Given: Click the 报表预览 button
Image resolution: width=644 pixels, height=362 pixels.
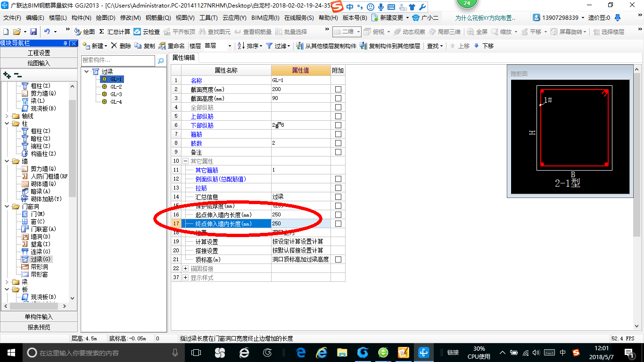Looking at the screenshot, I should point(39,327).
